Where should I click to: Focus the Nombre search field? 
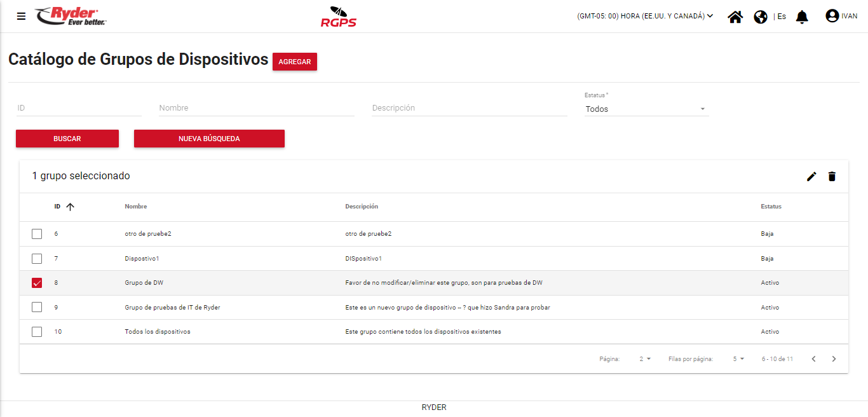pos(256,108)
